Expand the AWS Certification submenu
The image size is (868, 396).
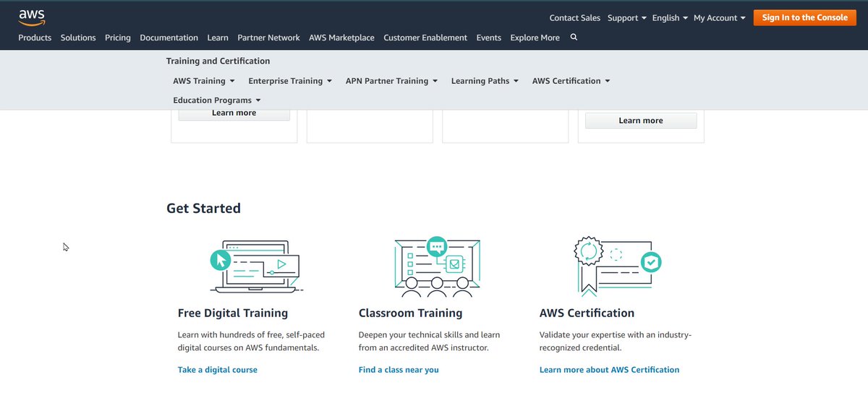tap(571, 81)
